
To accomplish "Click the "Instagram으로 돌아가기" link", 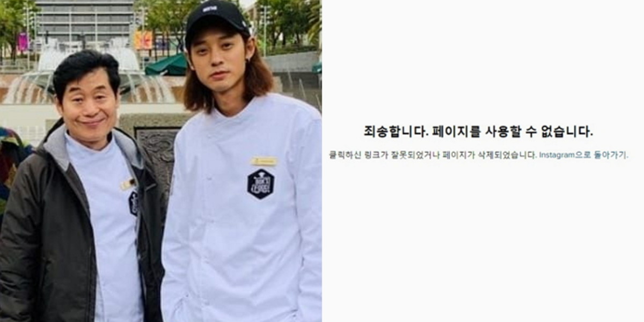I will coord(583,155).
